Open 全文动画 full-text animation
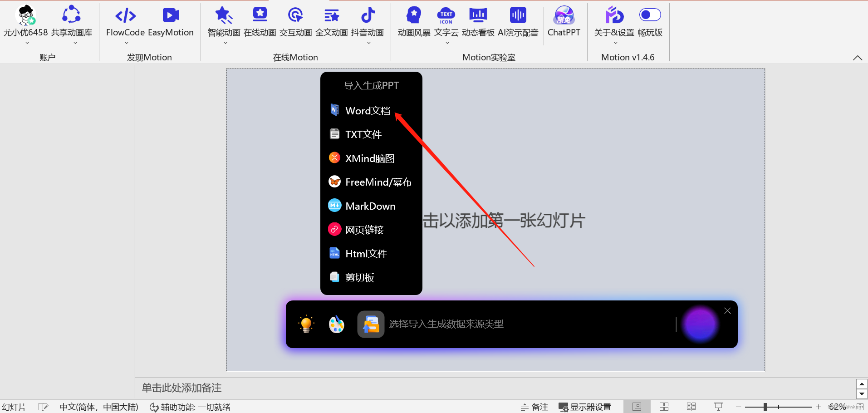The height and width of the screenshot is (413, 868). 331,21
